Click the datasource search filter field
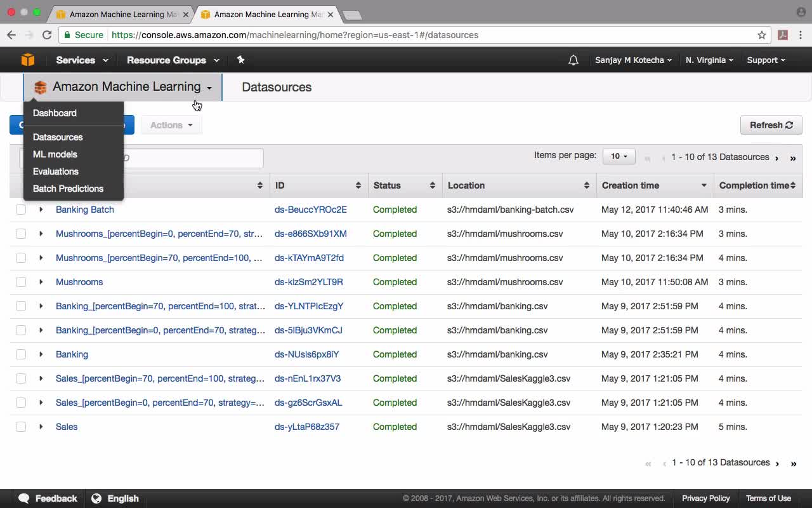 click(190, 158)
